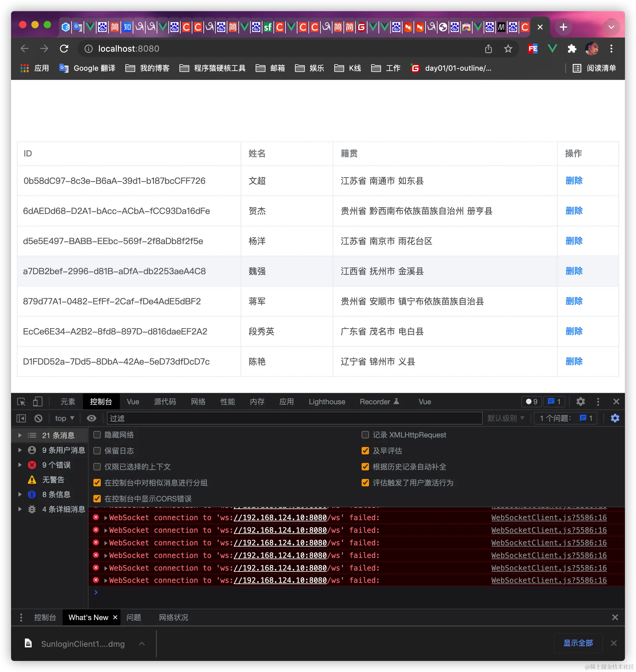
Task: Open the 默认级别 log level dropdown
Action: point(505,418)
